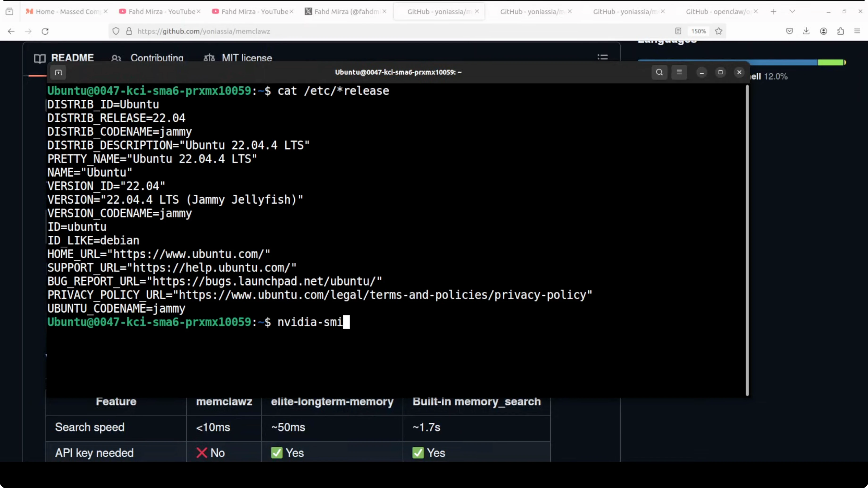Click the 150% zoom level indicator
Image resolution: width=868 pixels, height=488 pixels.
coord(698,31)
